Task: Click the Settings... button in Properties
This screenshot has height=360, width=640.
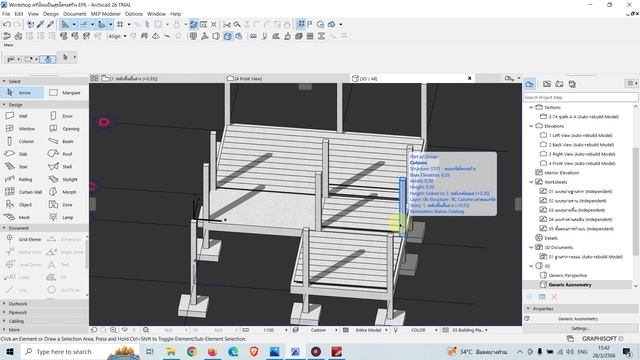Action: pyautogui.click(x=580, y=328)
